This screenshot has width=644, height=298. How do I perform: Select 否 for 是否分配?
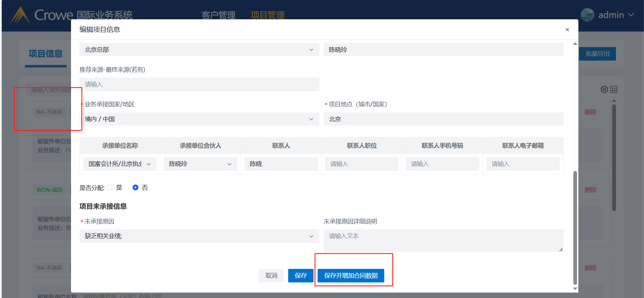click(x=135, y=188)
